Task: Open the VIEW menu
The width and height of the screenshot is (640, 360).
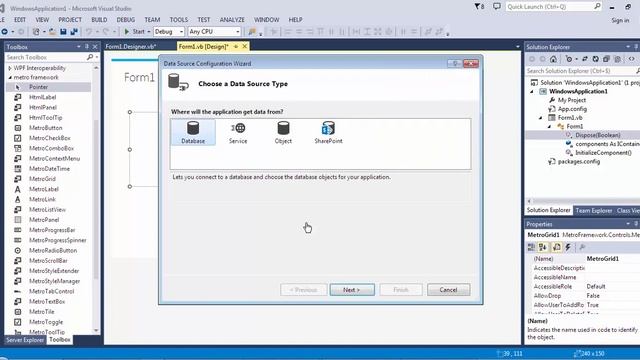Action: tap(42, 20)
